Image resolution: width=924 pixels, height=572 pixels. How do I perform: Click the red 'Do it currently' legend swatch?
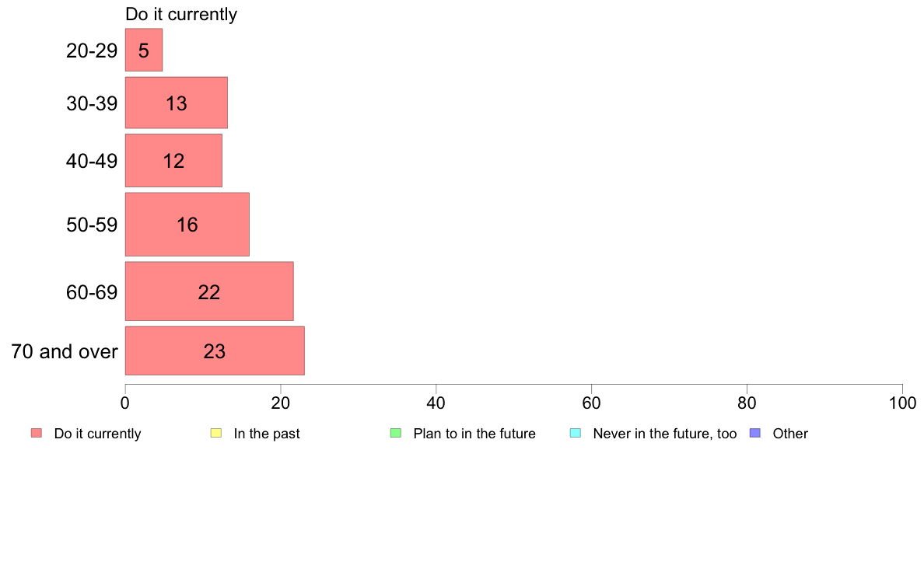coord(37,433)
